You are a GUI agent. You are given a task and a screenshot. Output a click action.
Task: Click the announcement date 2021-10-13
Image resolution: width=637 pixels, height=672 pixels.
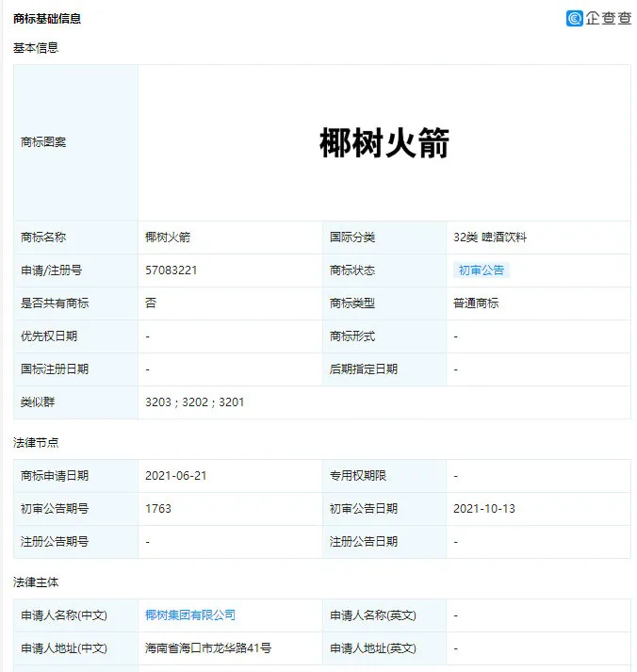484,509
